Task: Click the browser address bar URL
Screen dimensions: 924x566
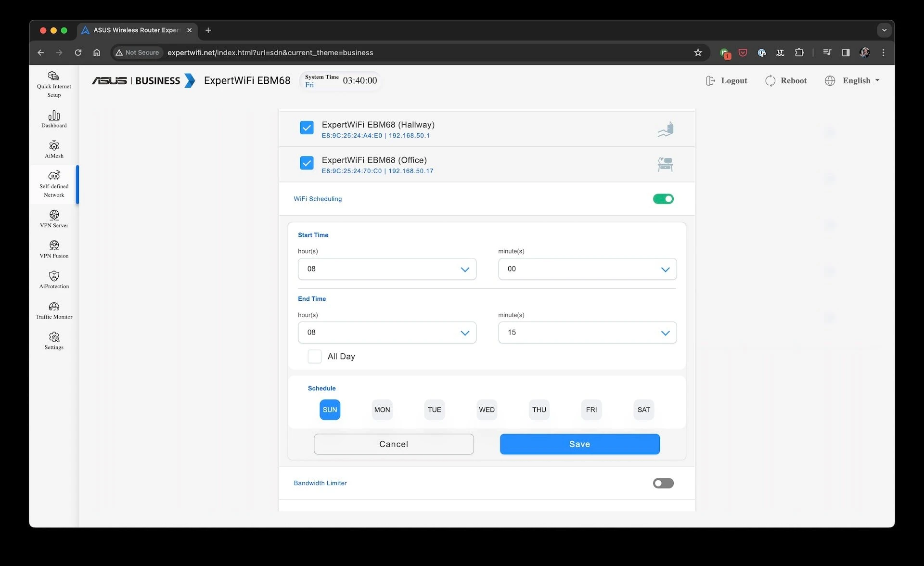Action: tap(270, 52)
